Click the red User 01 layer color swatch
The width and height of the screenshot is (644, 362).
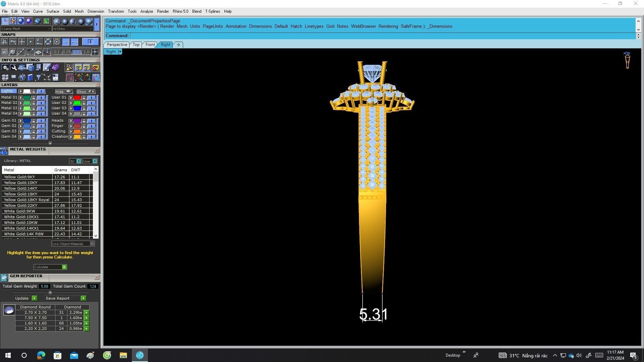(77, 98)
